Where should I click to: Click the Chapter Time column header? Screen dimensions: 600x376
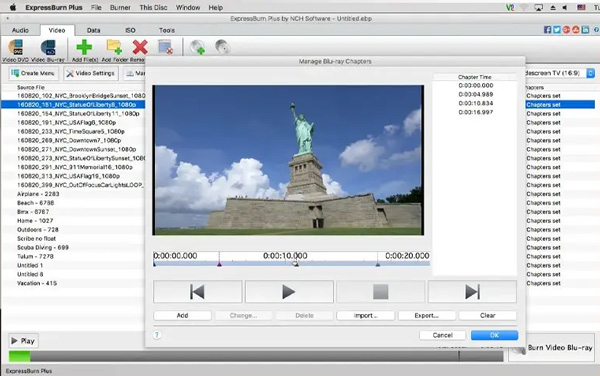[474, 77]
